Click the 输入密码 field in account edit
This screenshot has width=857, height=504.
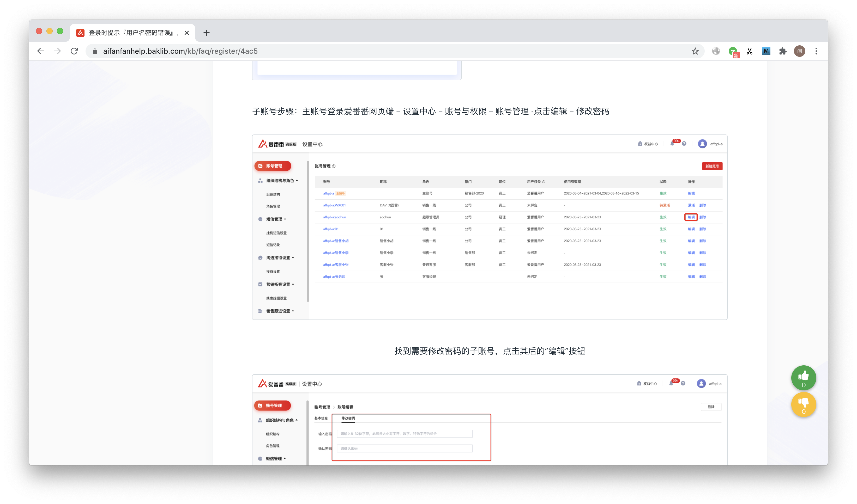coord(404,434)
